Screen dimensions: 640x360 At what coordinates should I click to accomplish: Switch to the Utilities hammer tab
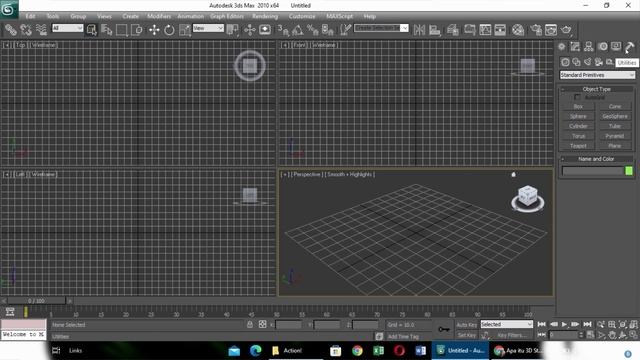(x=629, y=47)
